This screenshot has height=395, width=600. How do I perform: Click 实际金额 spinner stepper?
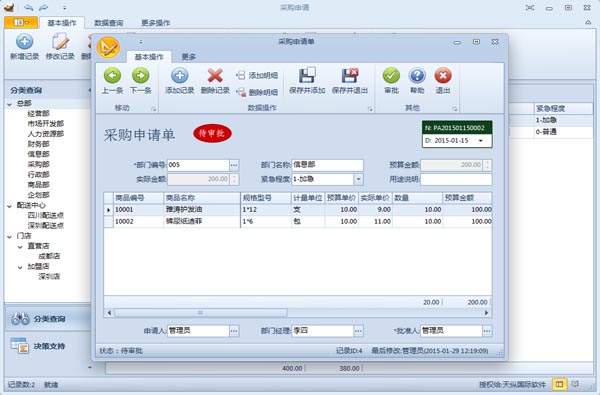(235, 179)
